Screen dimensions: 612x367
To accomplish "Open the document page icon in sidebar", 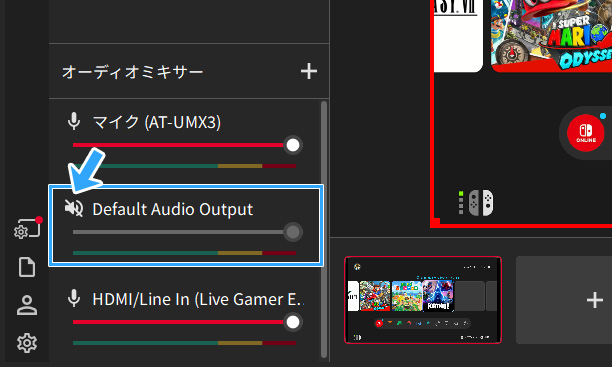I will click(27, 267).
